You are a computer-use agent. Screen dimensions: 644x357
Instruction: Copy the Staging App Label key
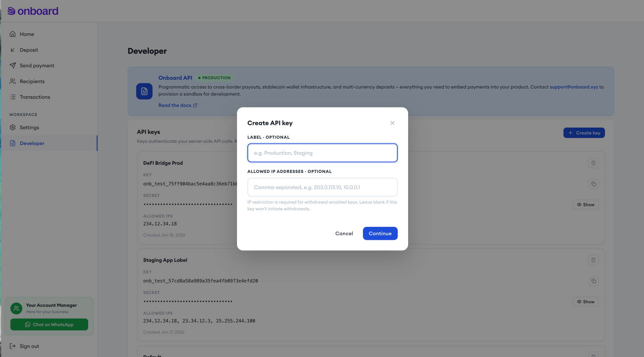click(594, 281)
